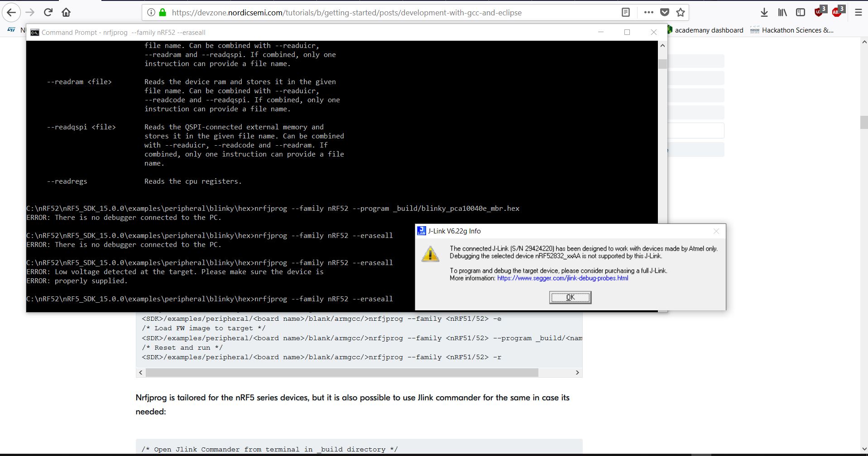Click Command Prompt scrollbar up arrow
This screenshot has width=868, height=456.
[x=662, y=46]
